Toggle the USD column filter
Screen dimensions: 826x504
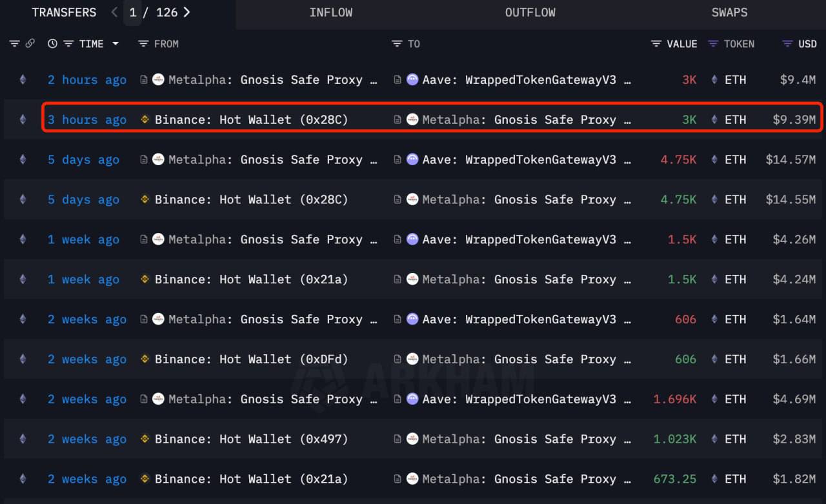(787, 44)
